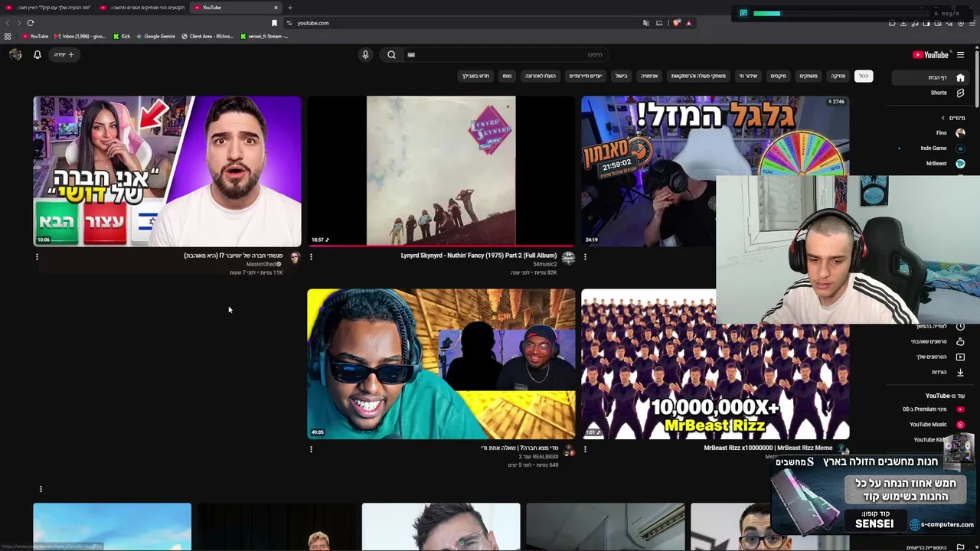
Task: Open the bookmarks bar apps grid icon
Action: [x=8, y=36]
